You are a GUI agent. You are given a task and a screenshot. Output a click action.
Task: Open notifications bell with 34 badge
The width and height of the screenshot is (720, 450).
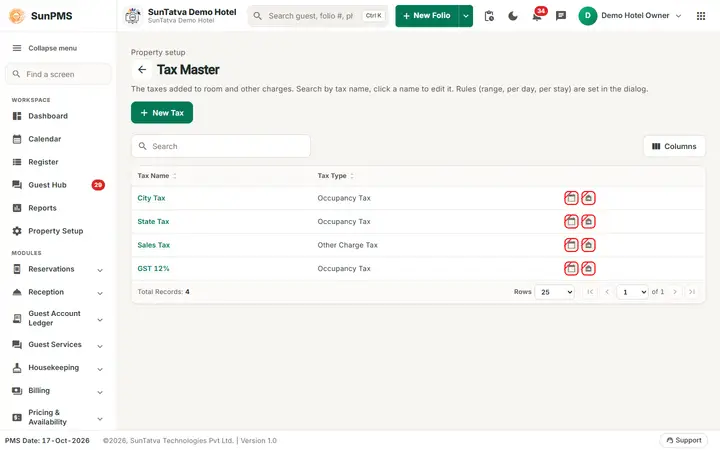coord(537,15)
